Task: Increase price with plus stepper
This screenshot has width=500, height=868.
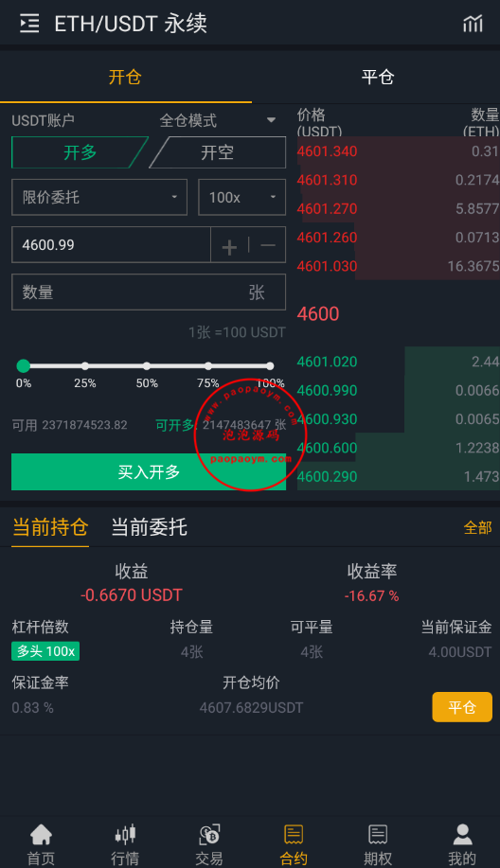Action: [229, 245]
